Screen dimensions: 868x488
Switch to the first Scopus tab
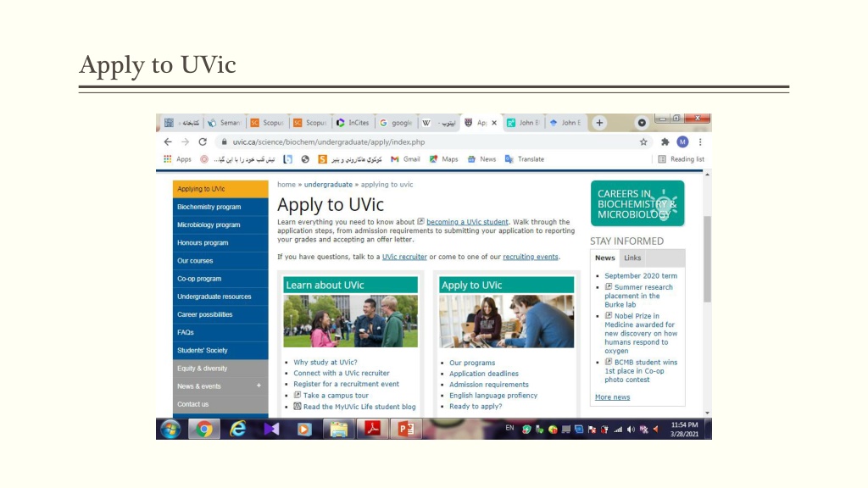267,123
